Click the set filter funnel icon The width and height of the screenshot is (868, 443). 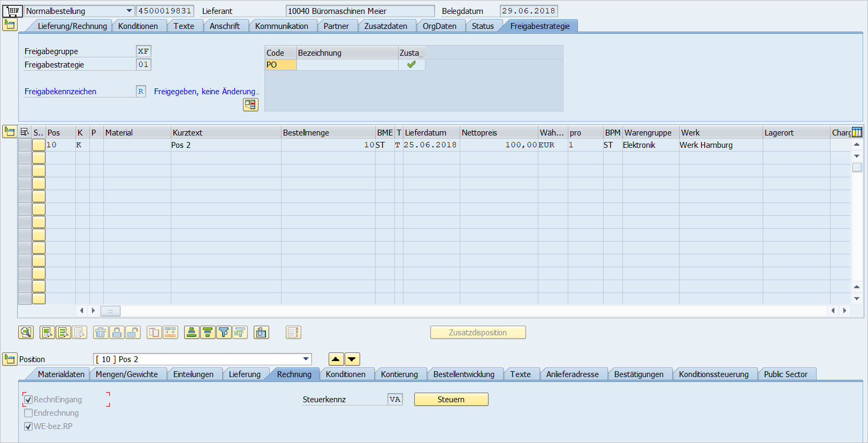[x=224, y=333]
